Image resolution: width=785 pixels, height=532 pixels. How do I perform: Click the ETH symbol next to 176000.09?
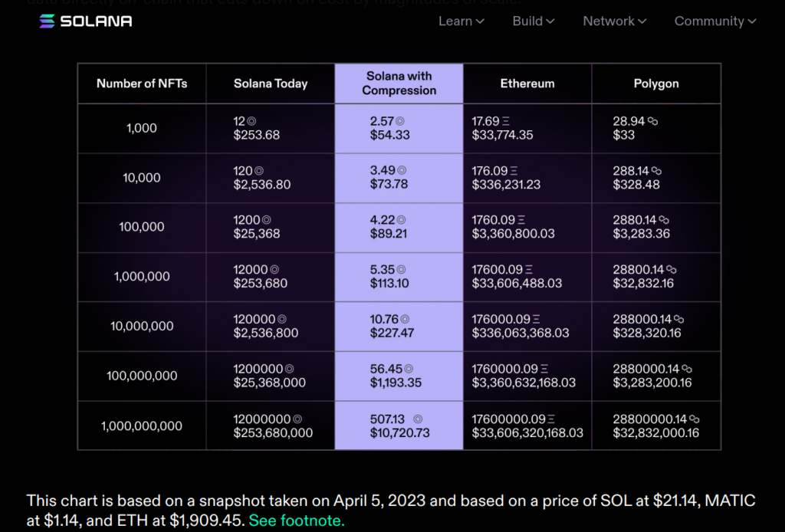click(536, 319)
